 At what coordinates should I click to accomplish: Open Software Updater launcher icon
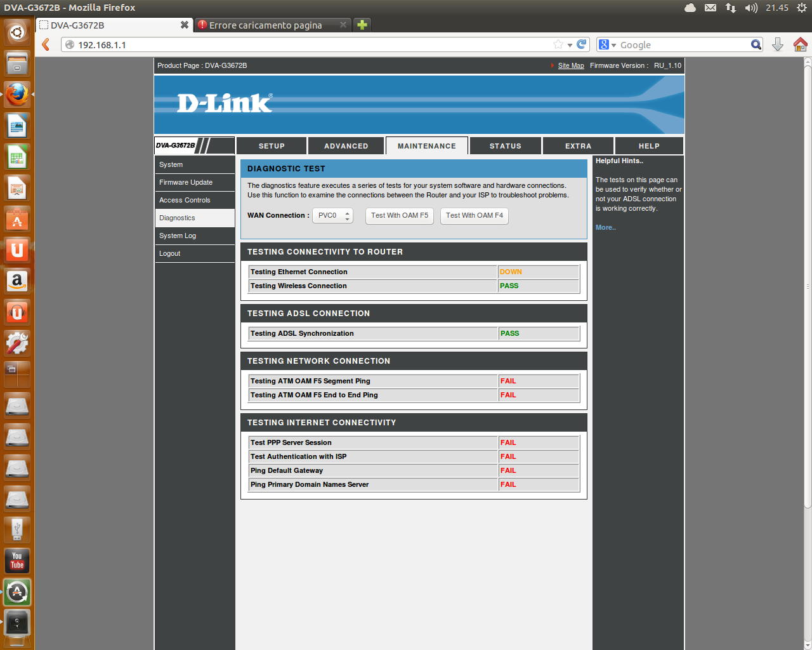point(17,592)
